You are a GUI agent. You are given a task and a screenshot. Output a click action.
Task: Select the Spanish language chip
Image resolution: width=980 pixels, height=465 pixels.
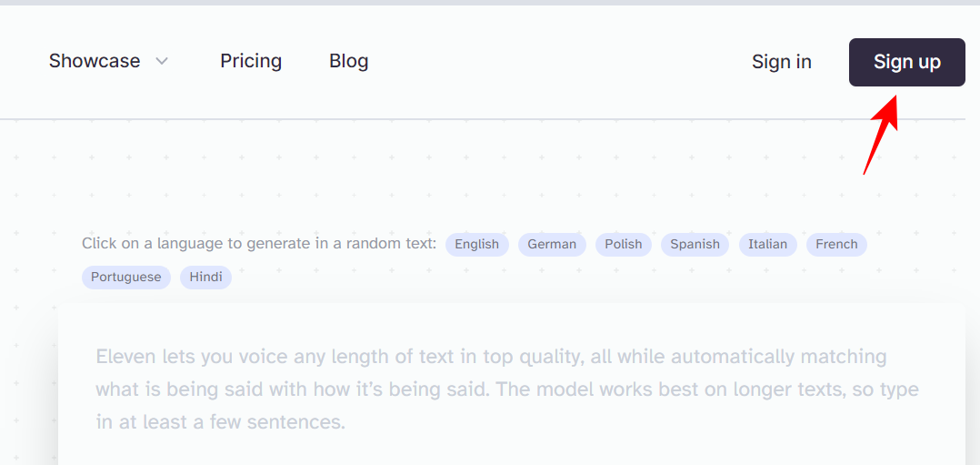(695, 244)
